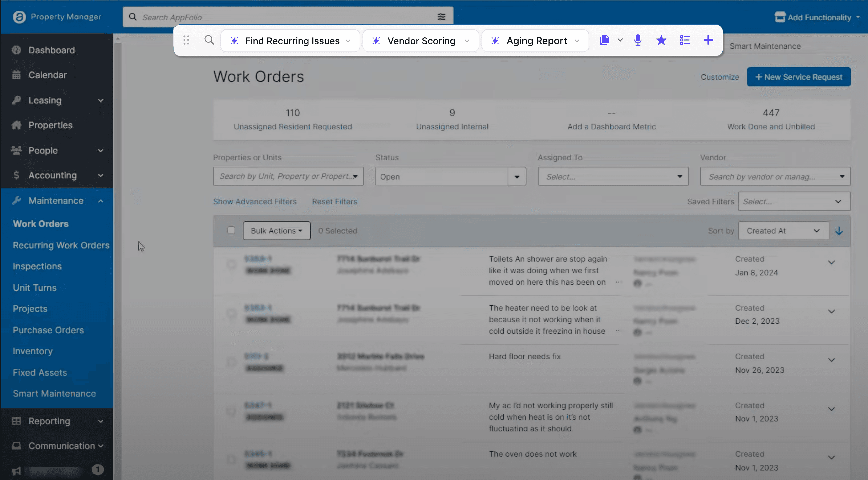Check the select-all work orders checkbox

pos(231,231)
